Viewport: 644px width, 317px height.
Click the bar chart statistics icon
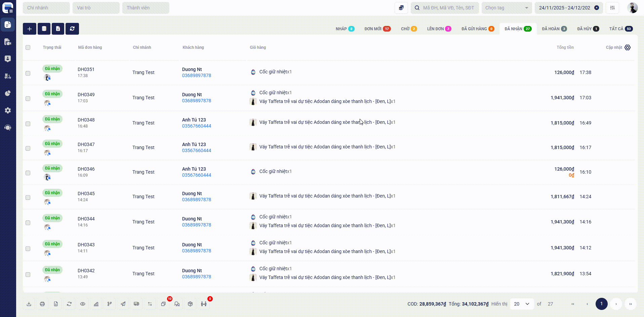96,304
